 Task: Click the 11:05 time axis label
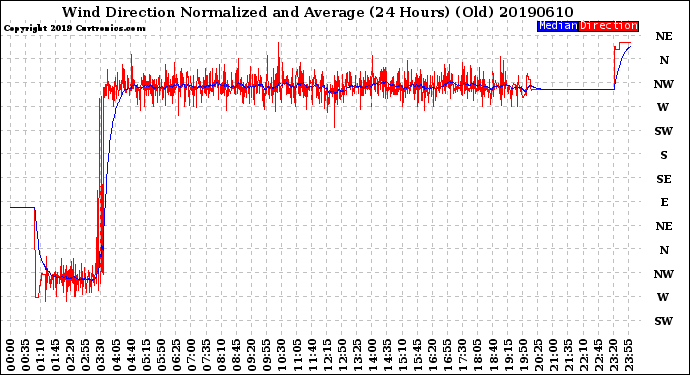coord(297,355)
